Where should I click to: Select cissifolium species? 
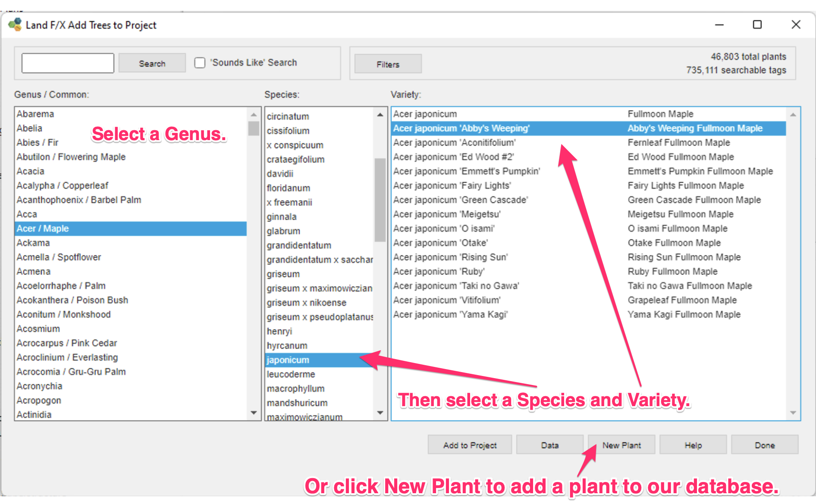319,131
